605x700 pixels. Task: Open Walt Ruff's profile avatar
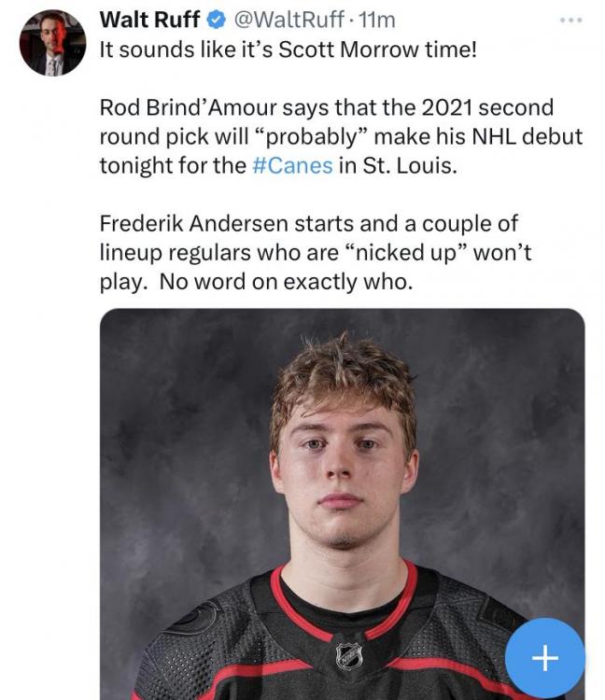pos(52,45)
